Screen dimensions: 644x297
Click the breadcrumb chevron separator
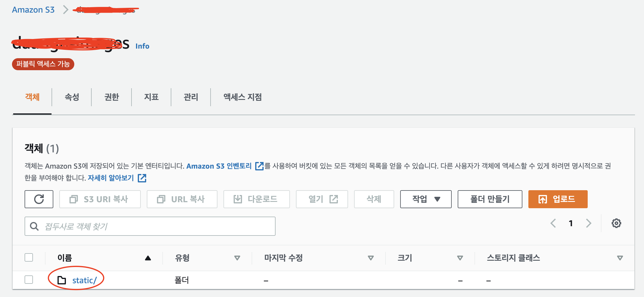pyautogui.click(x=66, y=10)
